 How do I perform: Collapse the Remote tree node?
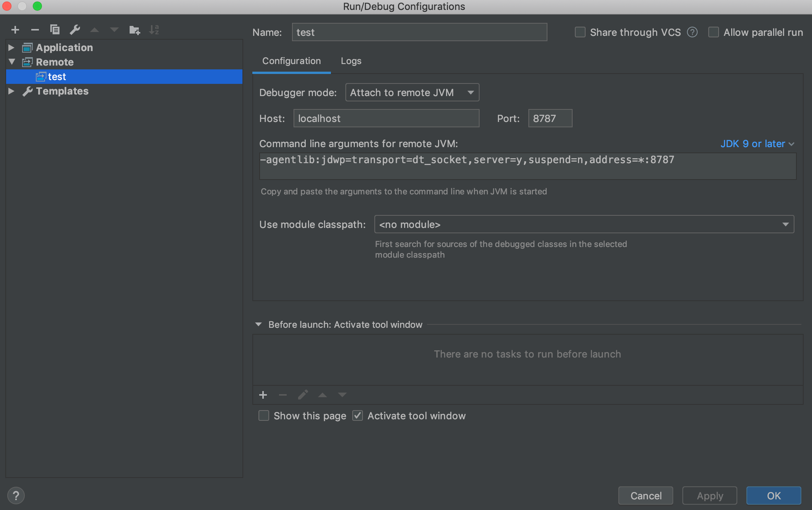pos(11,62)
